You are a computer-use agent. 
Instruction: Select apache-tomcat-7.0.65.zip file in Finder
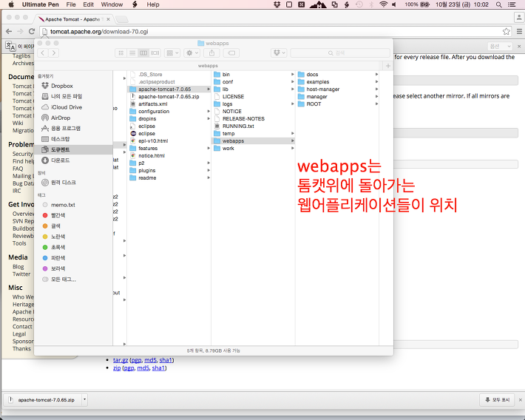(x=169, y=96)
